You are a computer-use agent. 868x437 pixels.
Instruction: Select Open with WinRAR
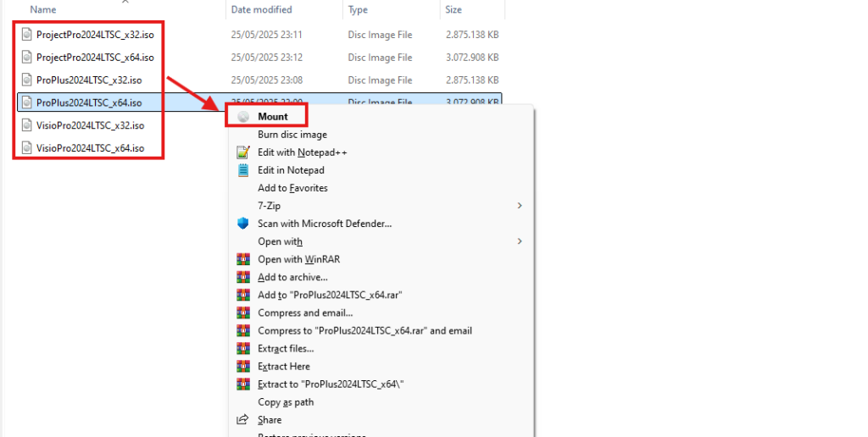pyautogui.click(x=299, y=259)
